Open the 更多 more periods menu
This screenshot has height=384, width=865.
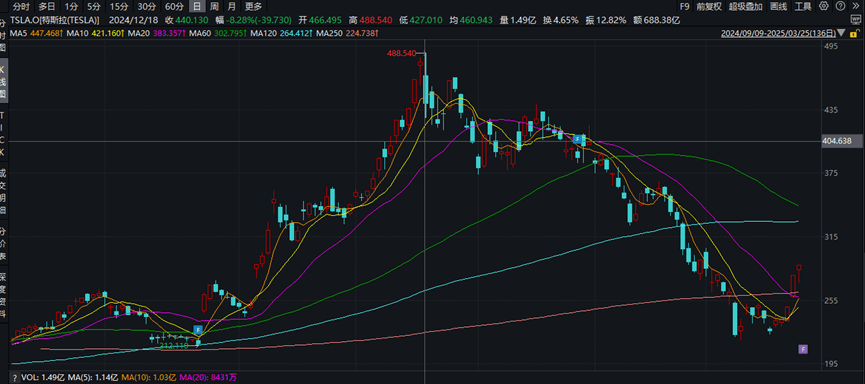pyautogui.click(x=253, y=7)
